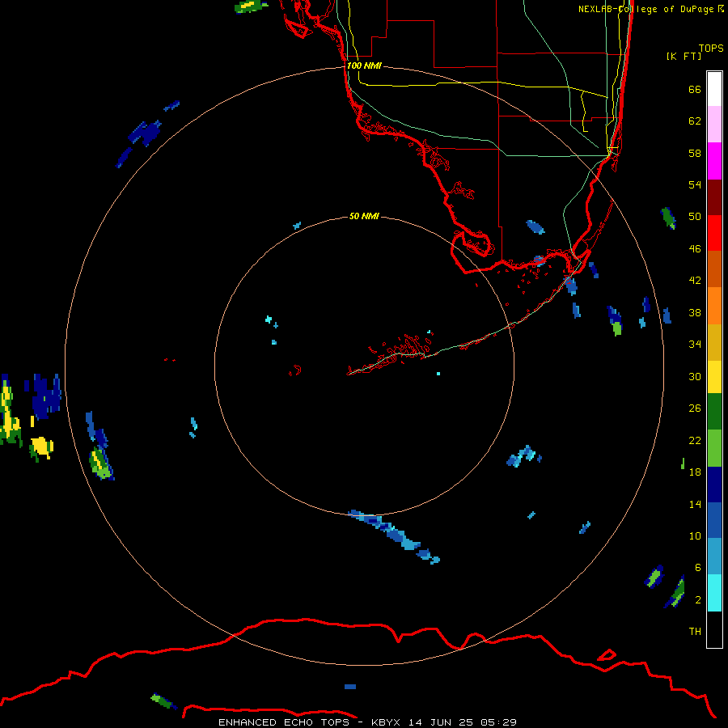Click the "58" legend value

click(695, 153)
